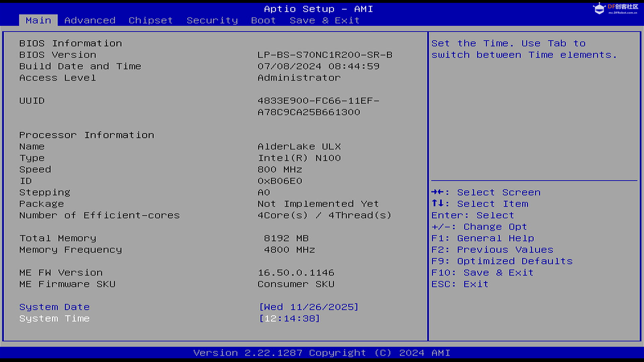Viewport: 644px width, 362px height.
Task: Click the UUID value text
Action: coord(318,106)
